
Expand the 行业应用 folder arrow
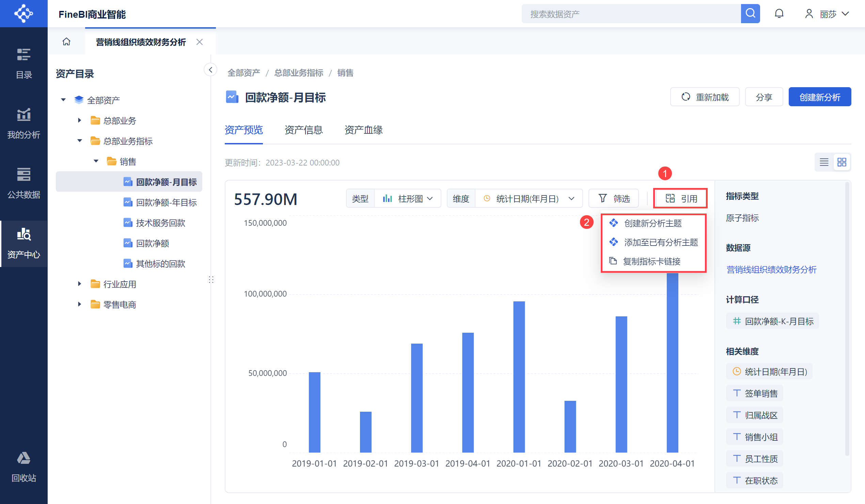79,284
